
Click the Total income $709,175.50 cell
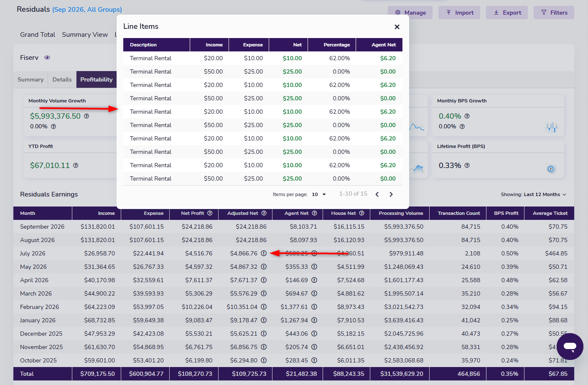[x=97, y=374]
